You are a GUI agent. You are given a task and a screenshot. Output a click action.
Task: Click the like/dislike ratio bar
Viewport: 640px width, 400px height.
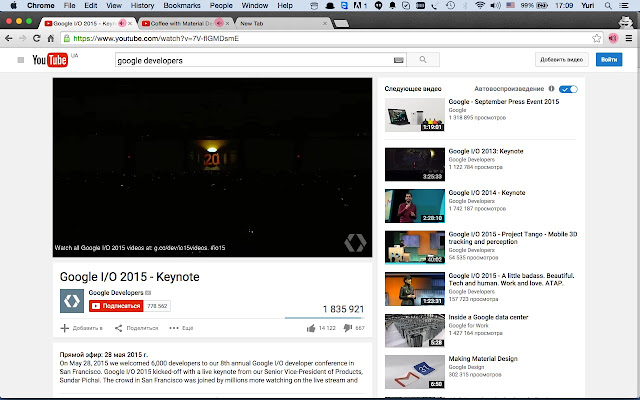pos(324,318)
